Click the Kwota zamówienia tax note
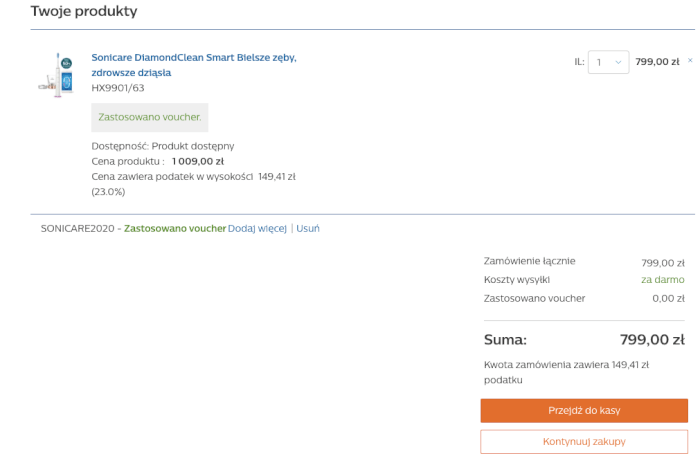The width and height of the screenshot is (700, 456). click(x=566, y=372)
